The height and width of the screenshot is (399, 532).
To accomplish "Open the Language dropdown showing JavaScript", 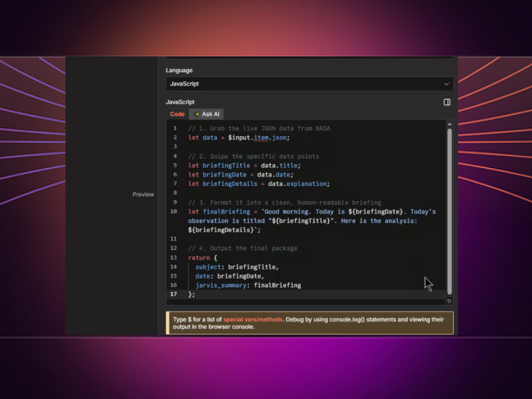I will click(310, 84).
